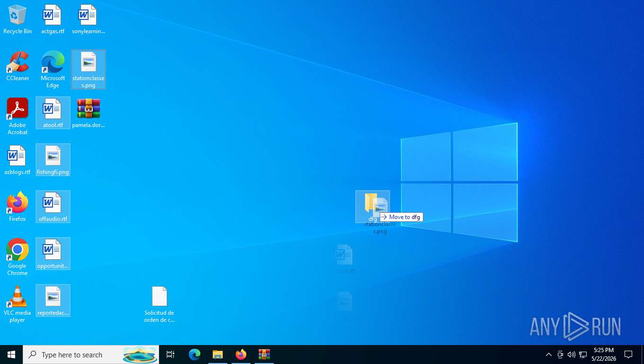This screenshot has width=644, height=364.
Task: Open Google Chrome desktop shortcut
Action: pos(18,257)
